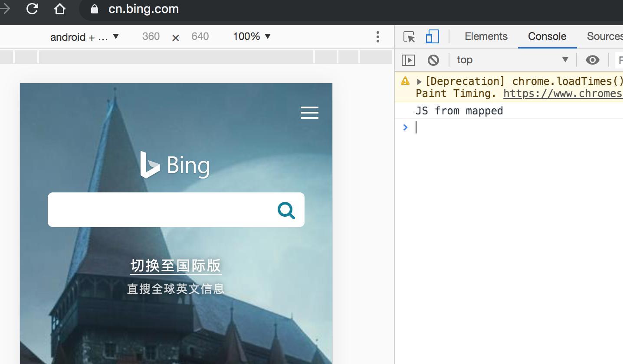The width and height of the screenshot is (623, 364).
Task: Click the console sidebar toggle icon
Action: click(x=408, y=60)
